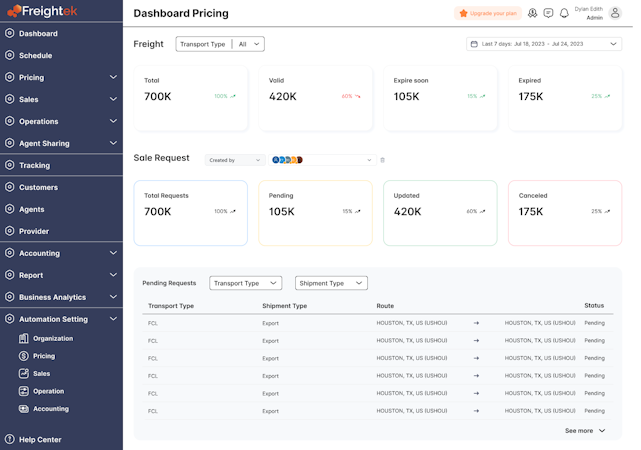Open the Shipment Type filter dropdown

(x=331, y=283)
